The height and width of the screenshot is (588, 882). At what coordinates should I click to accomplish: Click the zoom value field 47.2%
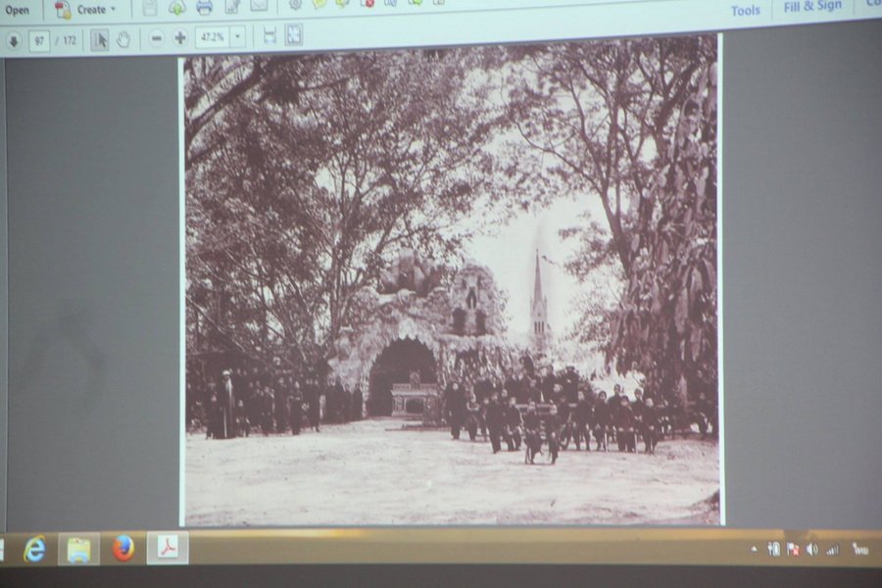(213, 37)
